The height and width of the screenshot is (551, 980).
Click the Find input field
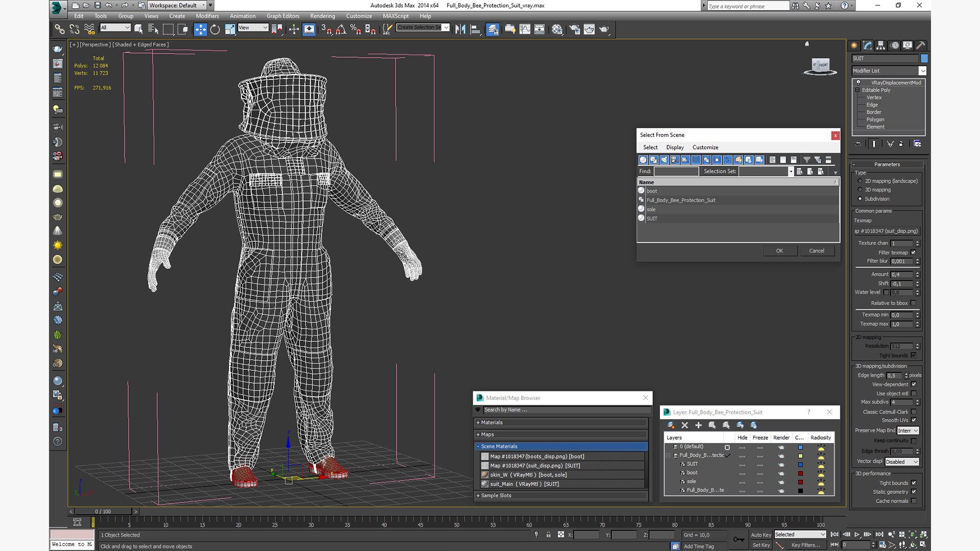[676, 171]
